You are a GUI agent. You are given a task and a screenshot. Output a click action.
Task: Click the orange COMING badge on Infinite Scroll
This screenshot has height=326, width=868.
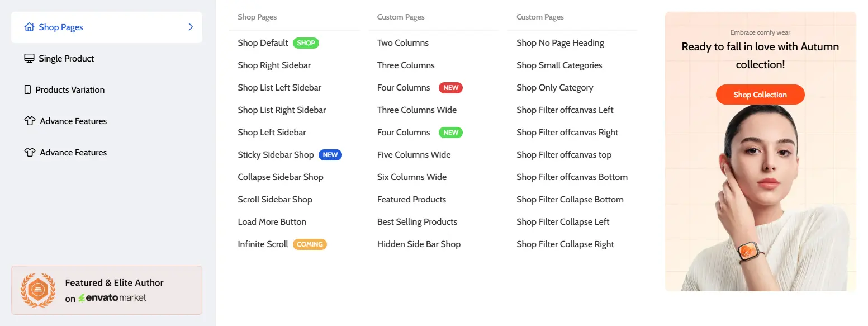click(310, 244)
